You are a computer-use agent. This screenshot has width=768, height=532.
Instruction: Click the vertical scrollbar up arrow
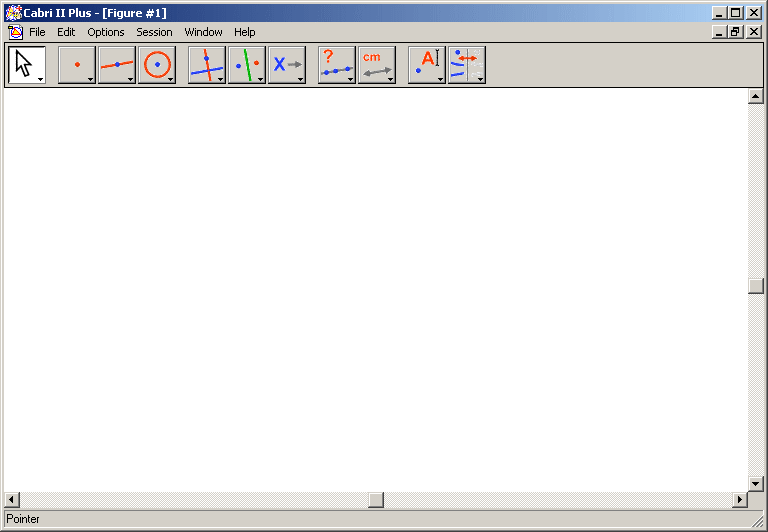[756, 97]
